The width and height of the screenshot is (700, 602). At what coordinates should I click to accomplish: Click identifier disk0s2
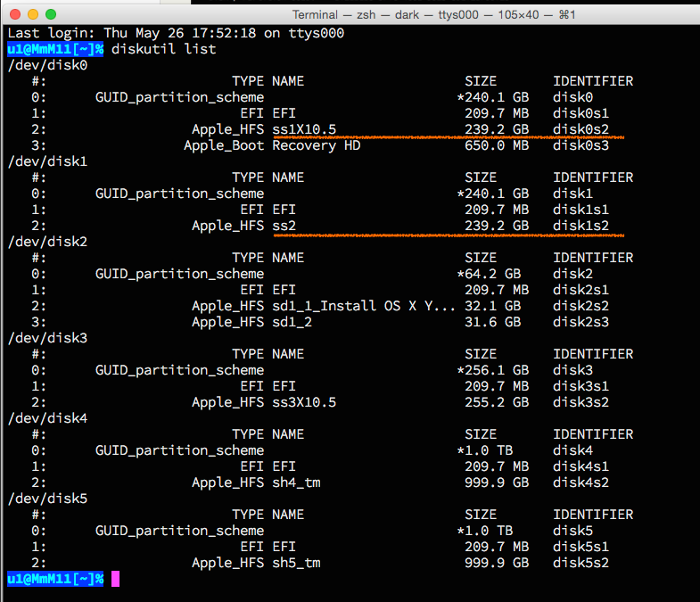tap(581, 129)
